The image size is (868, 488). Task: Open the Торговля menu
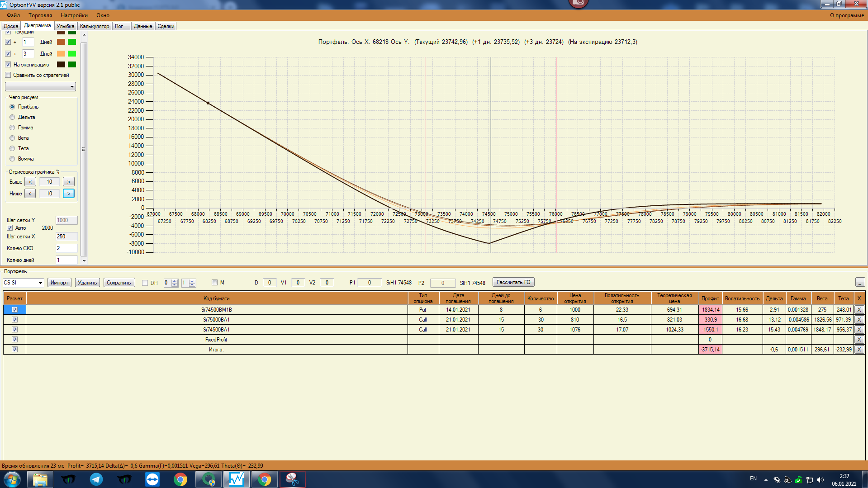pyautogui.click(x=40, y=15)
